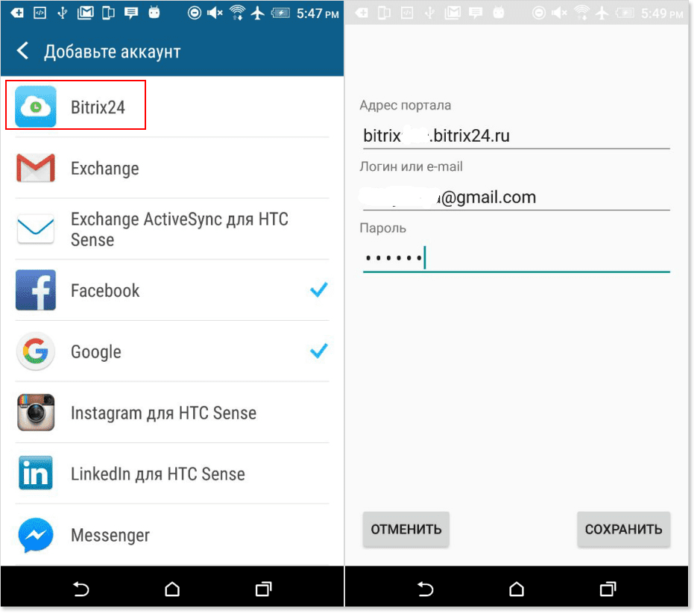The width and height of the screenshot is (700, 614).
Task: Tap the Exchange ActiveSync envelope icon
Action: point(36,229)
